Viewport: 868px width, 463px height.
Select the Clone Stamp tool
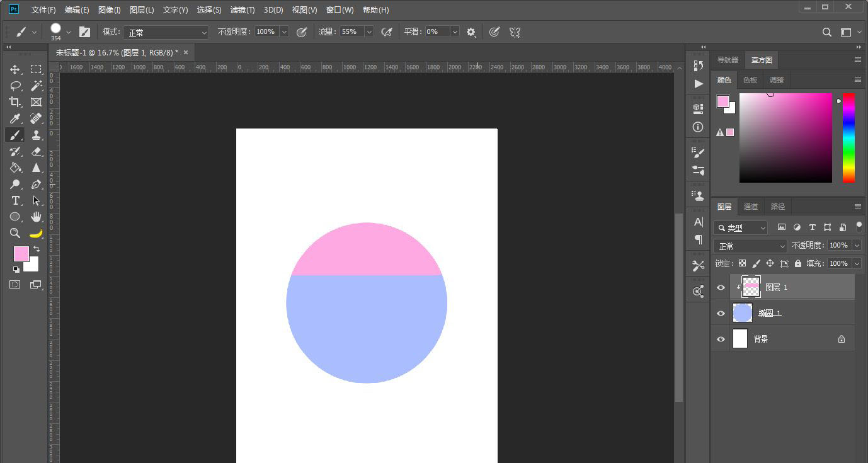coord(36,135)
